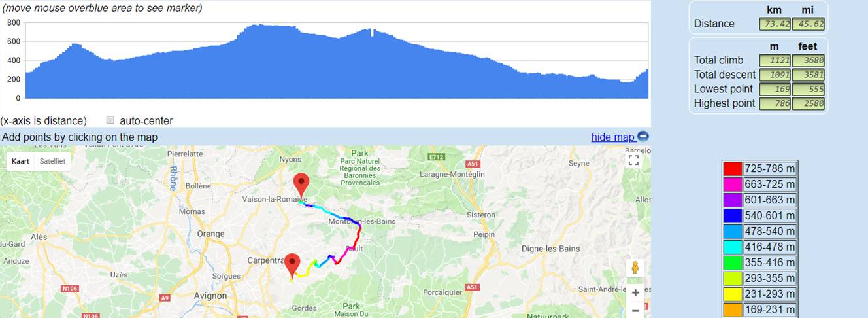Click the Total climb meters field
This screenshot has height=318, width=868.
click(x=775, y=60)
